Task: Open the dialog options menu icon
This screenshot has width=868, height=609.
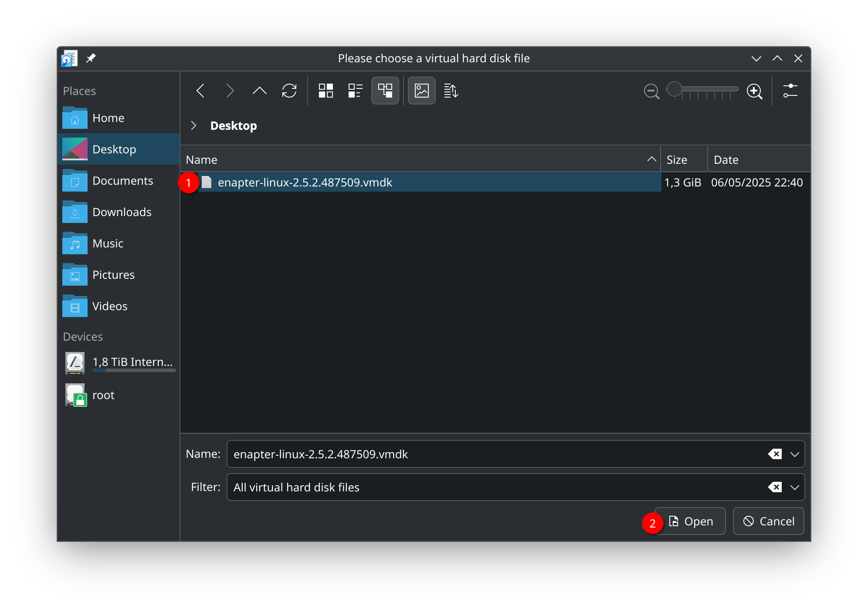Action: (x=790, y=91)
